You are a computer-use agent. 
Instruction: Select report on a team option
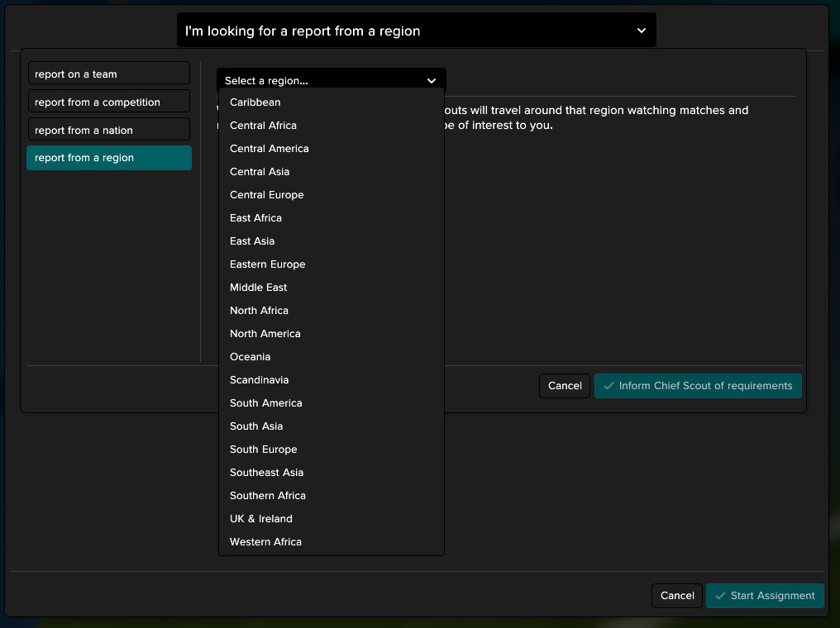(108, 74)
